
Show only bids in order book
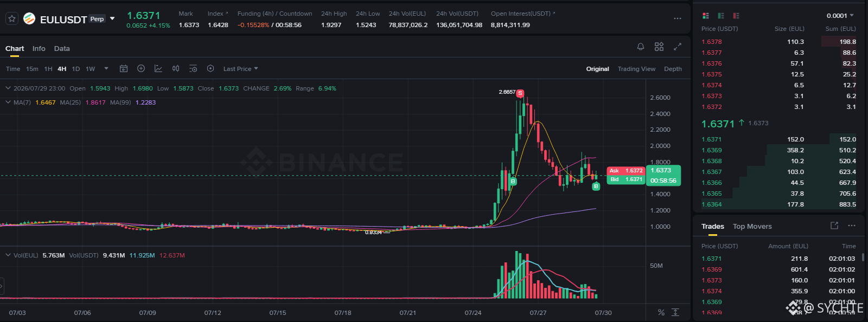tap(721, 16)
